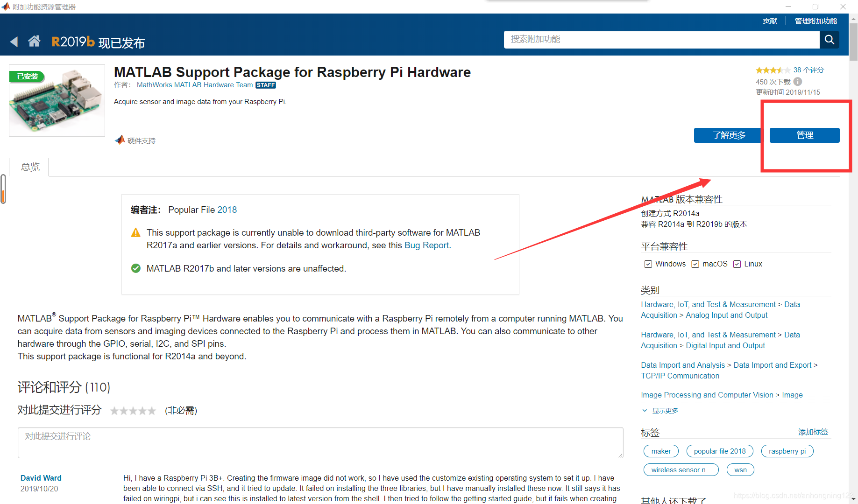This screenshot has height=504, width=858.
Task: Click the scrollbar up arrow
Action: (853, 19)
